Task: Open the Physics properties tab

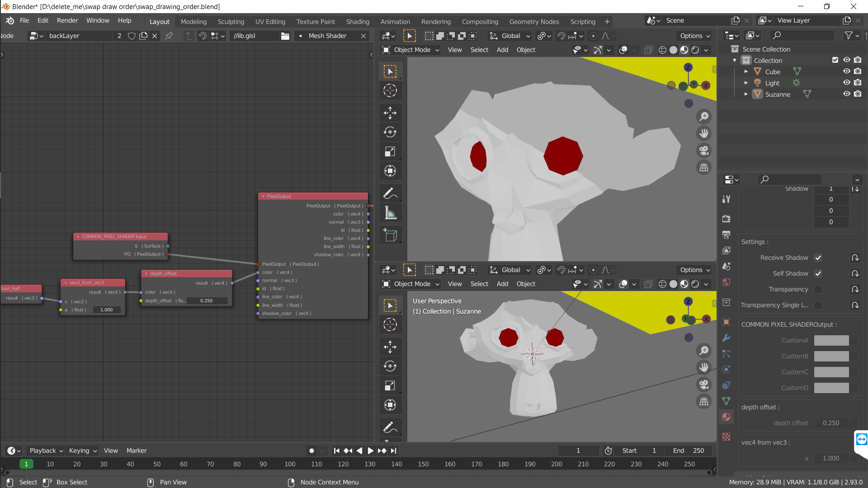Action: (726, 369)
